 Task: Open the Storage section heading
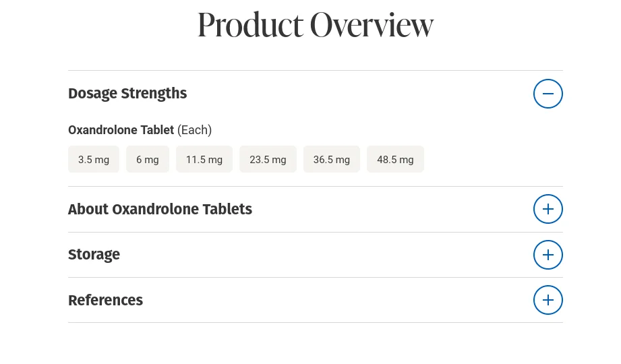pos(94,255)
